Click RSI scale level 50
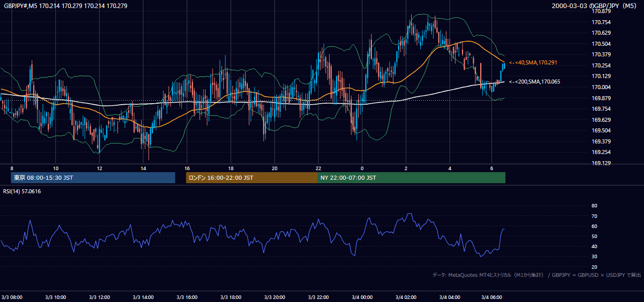Image resolution: width=644 pixels, height=302 pixels. click(594, 236)
